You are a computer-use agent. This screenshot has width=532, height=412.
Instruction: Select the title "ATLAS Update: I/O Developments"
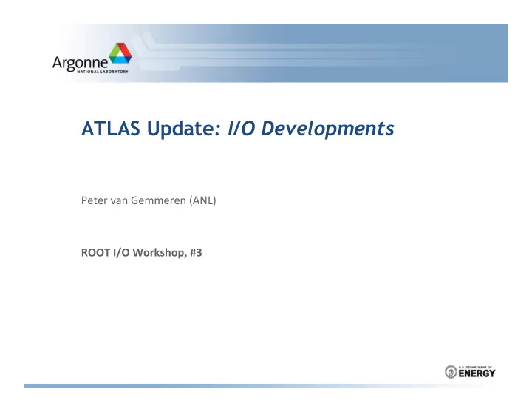237,129
